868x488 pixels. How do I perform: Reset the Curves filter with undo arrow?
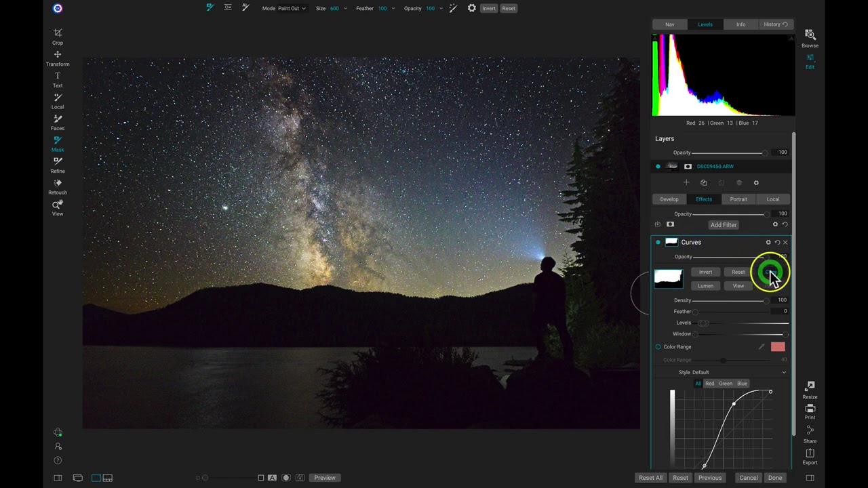(777, 242)
